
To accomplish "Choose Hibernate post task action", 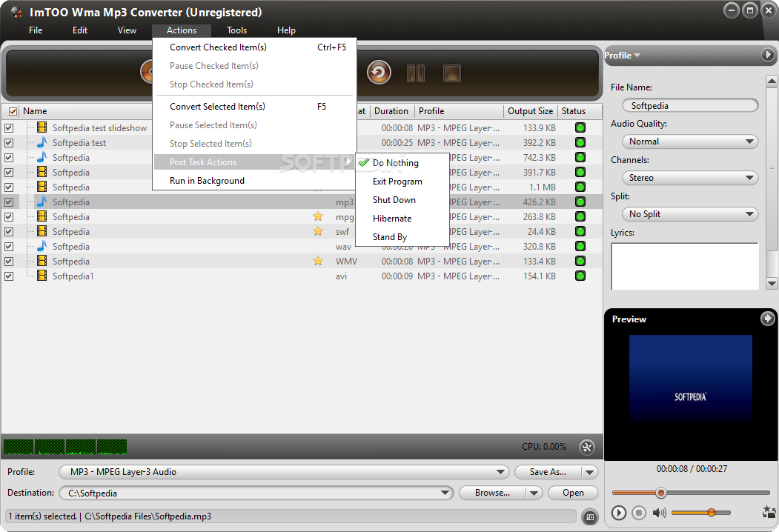I will tap(402, 219).
